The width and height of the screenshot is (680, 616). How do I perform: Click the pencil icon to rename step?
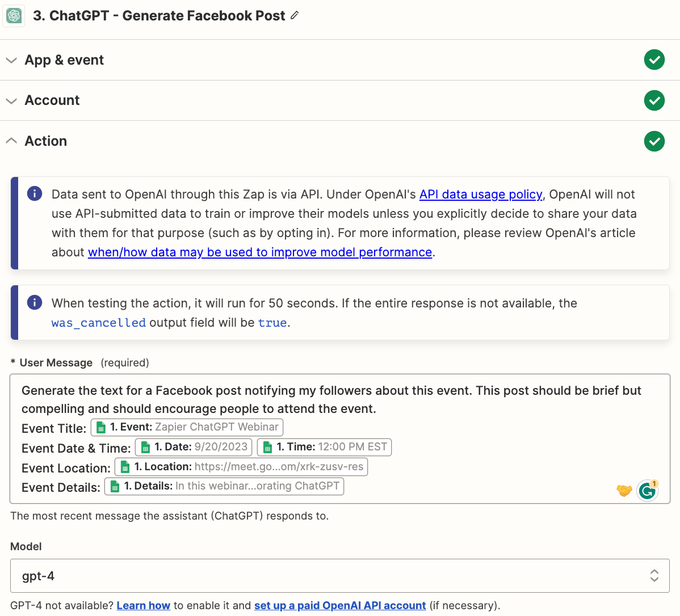tap(295, 16)
